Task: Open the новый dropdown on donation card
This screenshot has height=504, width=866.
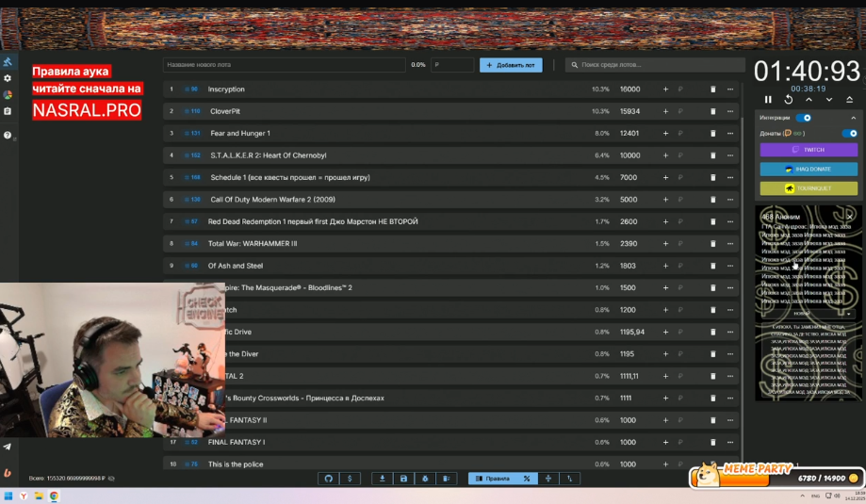Action: point(808,313)
